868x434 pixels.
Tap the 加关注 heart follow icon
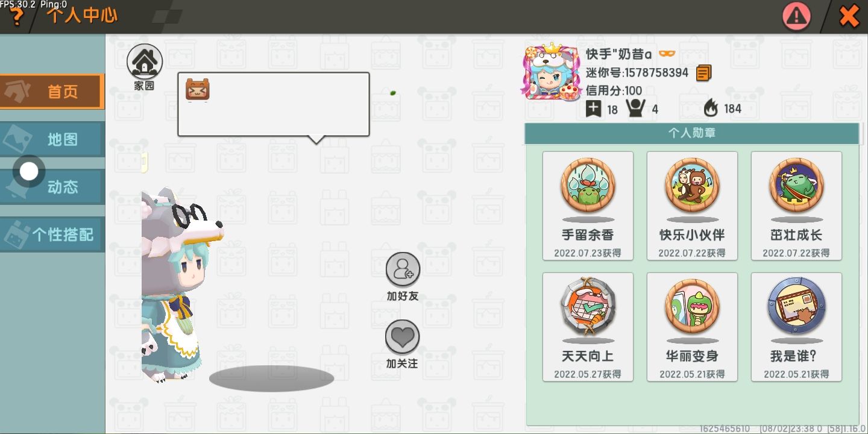tap(402, 337)
